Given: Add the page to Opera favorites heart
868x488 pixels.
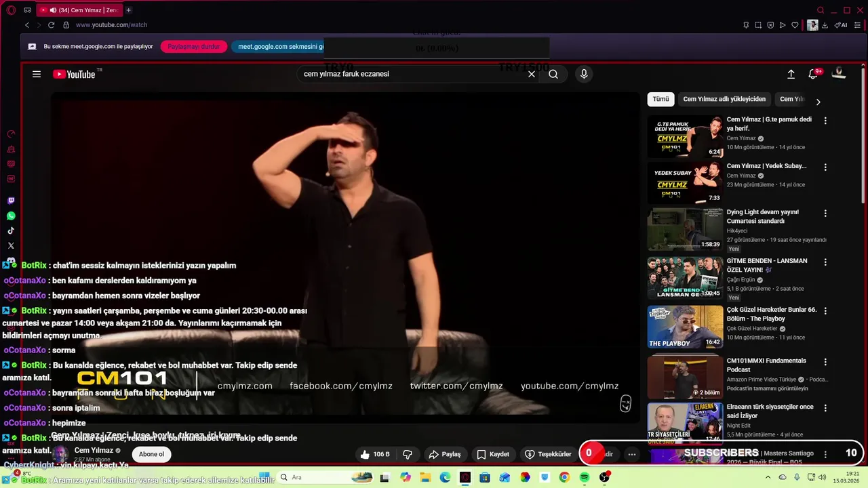Looking at the screenshot, I should pos(795,25).
